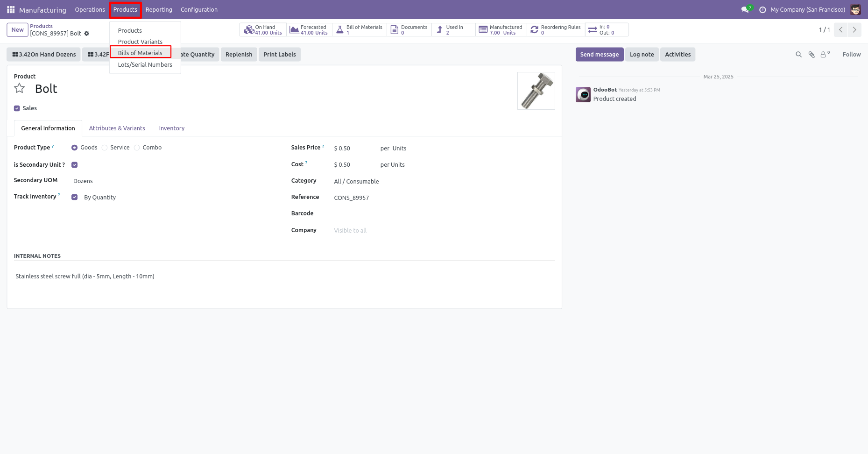
Task: Toggle the Track Inventory checkbox
Action: tap(74, 197)
